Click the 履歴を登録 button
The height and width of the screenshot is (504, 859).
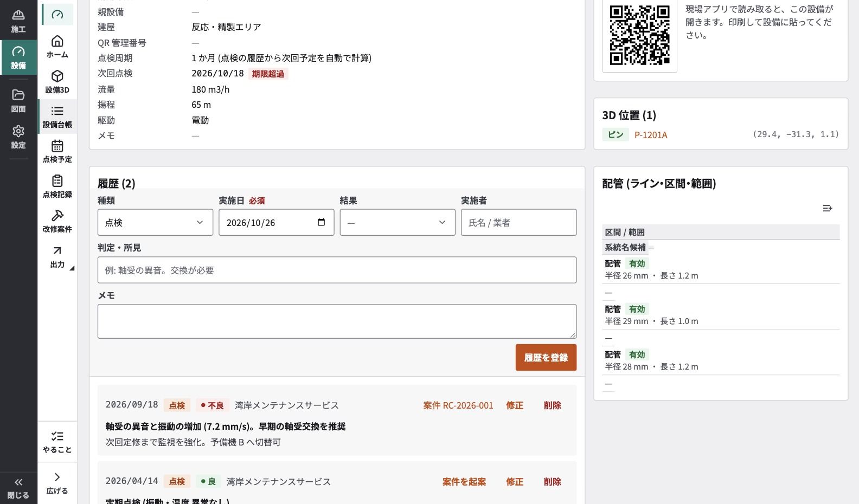pyautogui.click(x=546, y=358)
